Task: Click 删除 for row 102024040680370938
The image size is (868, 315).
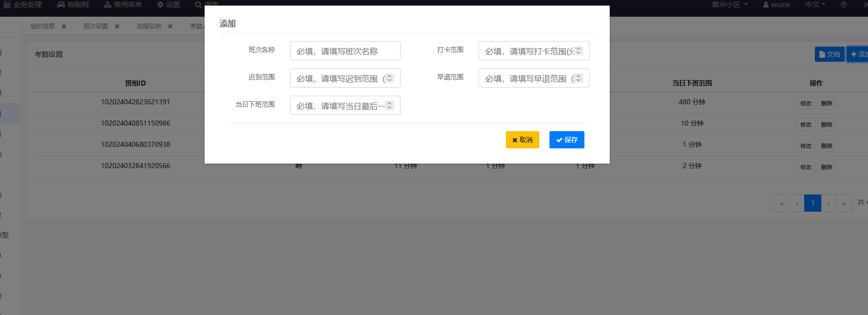Action: pos(826,146)
